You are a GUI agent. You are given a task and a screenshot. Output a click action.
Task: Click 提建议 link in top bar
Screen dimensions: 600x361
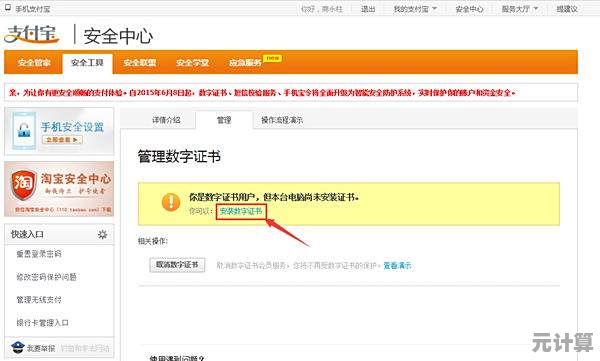pyautogui.click(x=567, y=8)
